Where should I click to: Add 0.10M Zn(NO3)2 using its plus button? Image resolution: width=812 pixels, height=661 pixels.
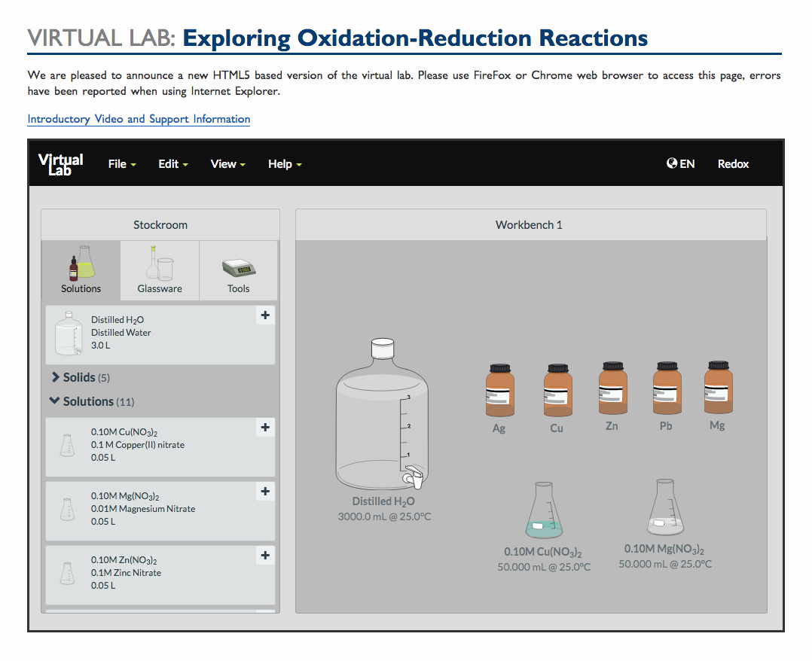[264, 556]
